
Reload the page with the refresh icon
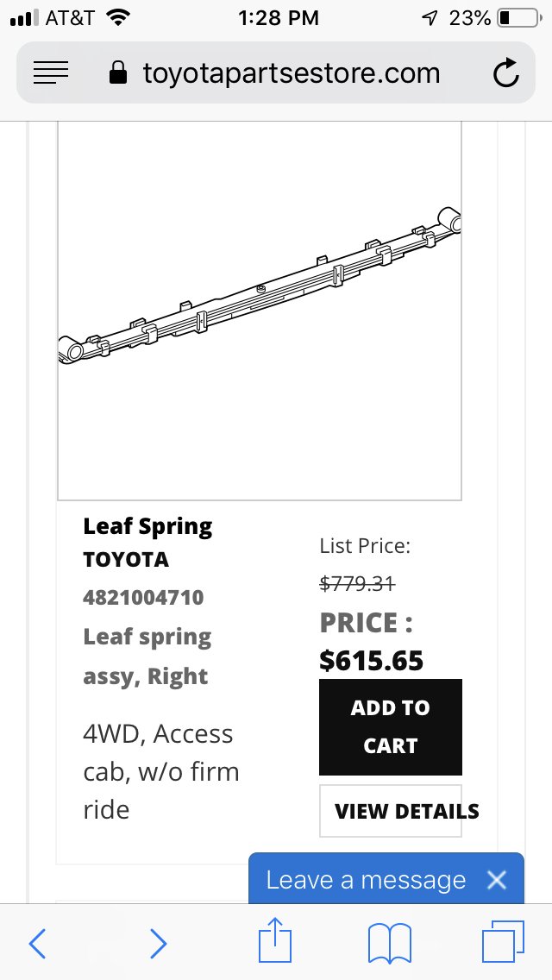pyautogui.click(x=505, y=72)
